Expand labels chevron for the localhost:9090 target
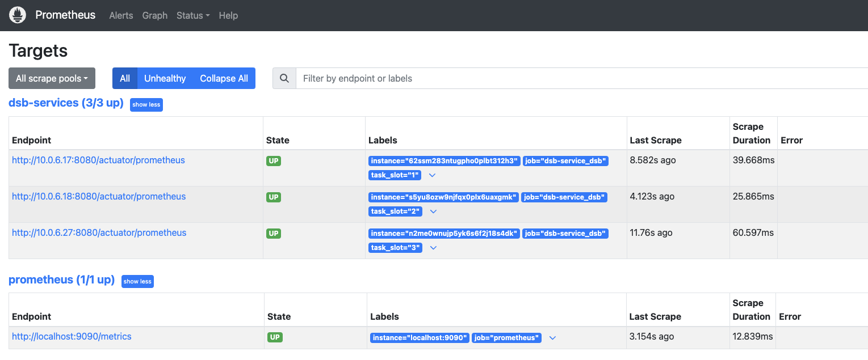This screenshot has height=360, width=868. [552, 338]
